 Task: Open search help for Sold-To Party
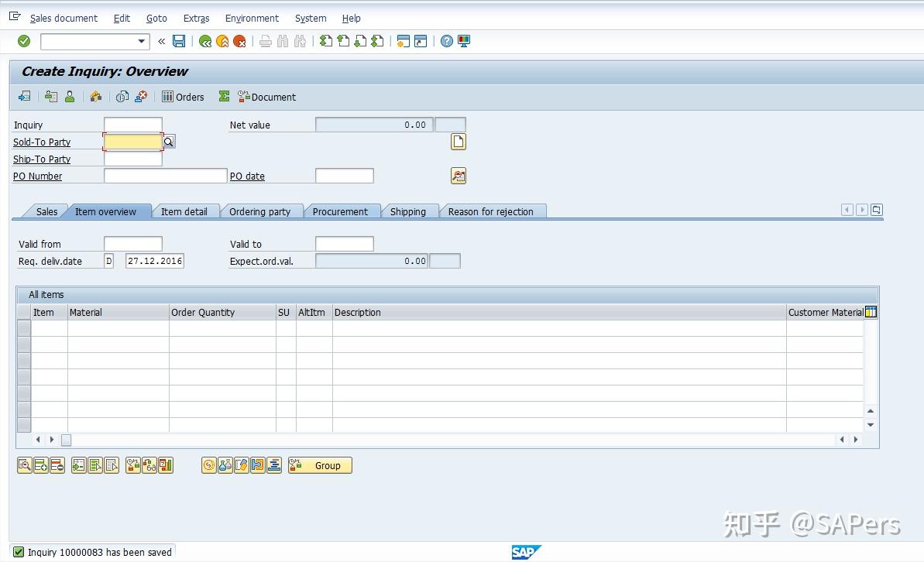[x=168, y=142]
